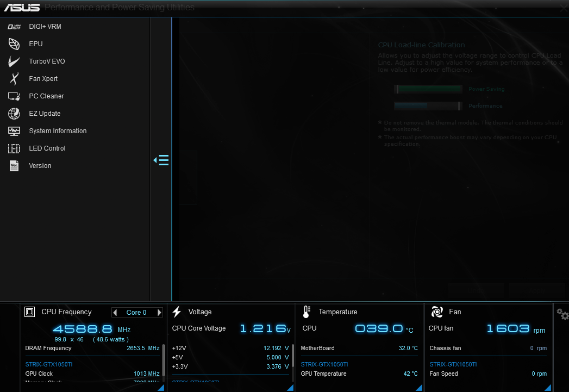Click the 'Chassis fan' label

pos(445,348)
